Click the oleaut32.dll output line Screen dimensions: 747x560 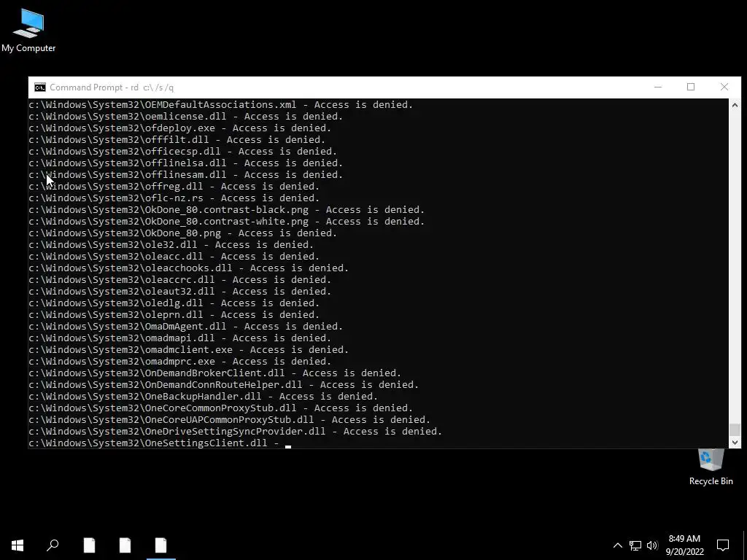pyautogui.click(x=179, y=292)
